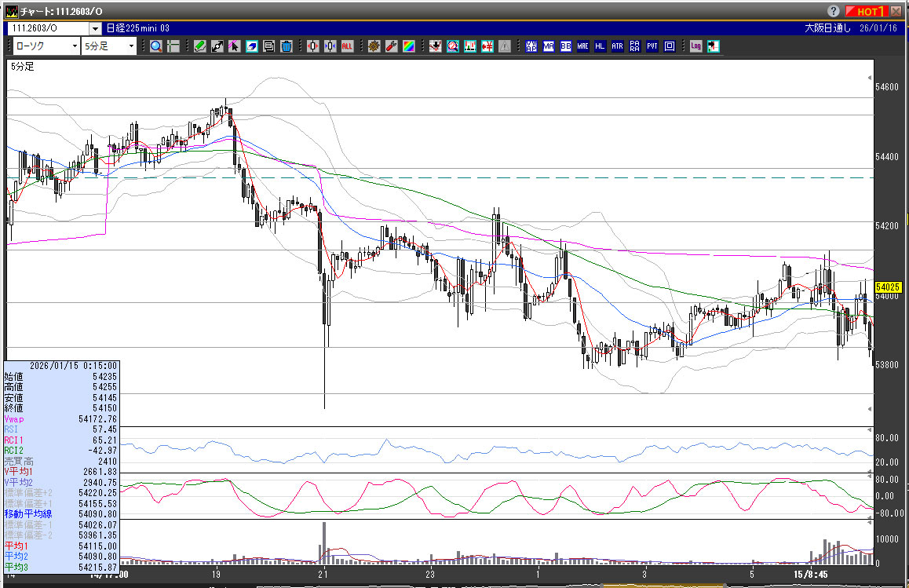Toggle the BB Bollinger Bands indicator

coord(565,46)
